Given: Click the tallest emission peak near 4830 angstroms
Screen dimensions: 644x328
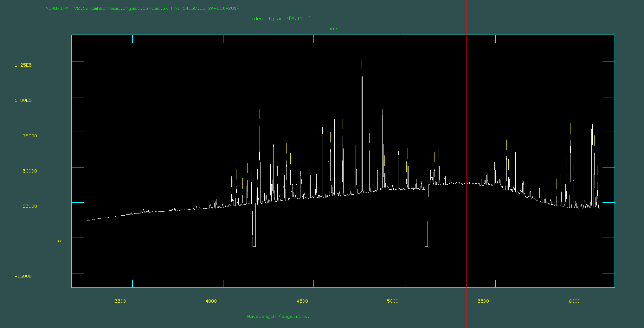Looking at the screenshot, I should pyautogui.click(x=362, y=77).
